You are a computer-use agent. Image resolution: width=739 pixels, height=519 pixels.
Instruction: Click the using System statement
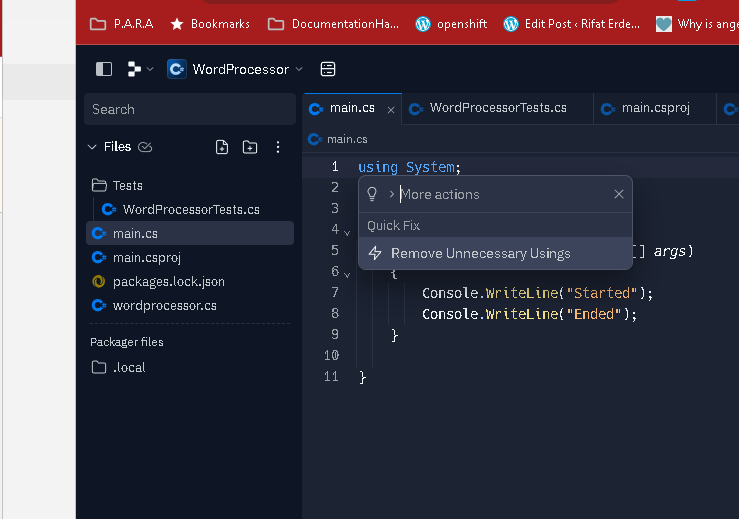[x=409, y=167]
